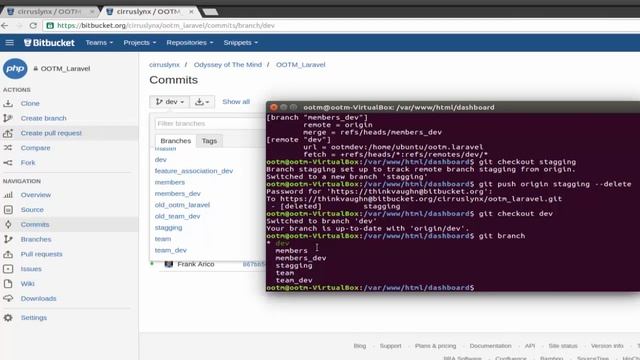640x360 pixels.
Task: Open a new browser tab
Action: pyautogui.click(x=211, y=12)
